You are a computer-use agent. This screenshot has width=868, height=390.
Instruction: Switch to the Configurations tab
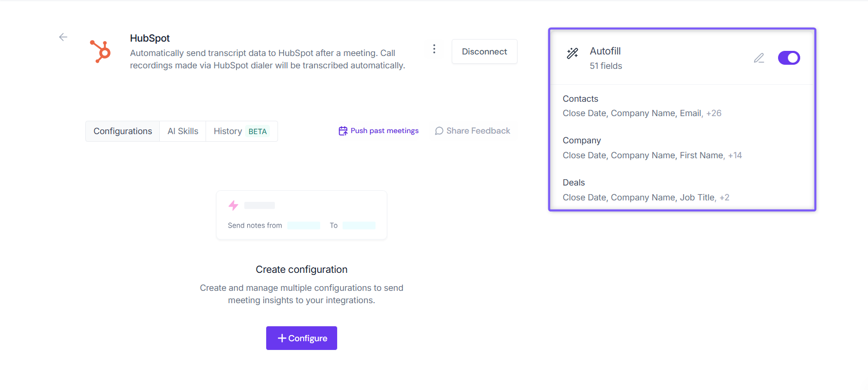coord(123,131)
